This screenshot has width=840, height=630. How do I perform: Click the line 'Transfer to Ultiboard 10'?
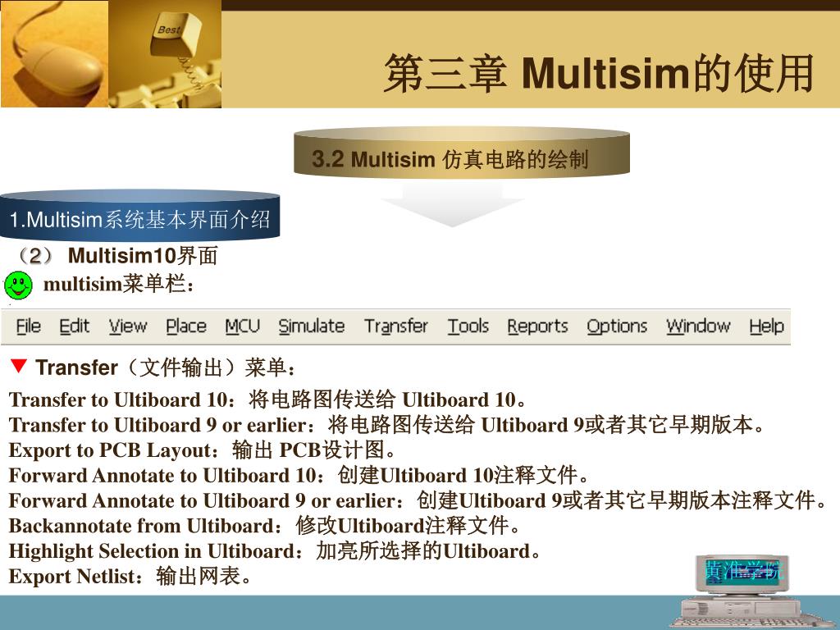(x=267, y=399)
